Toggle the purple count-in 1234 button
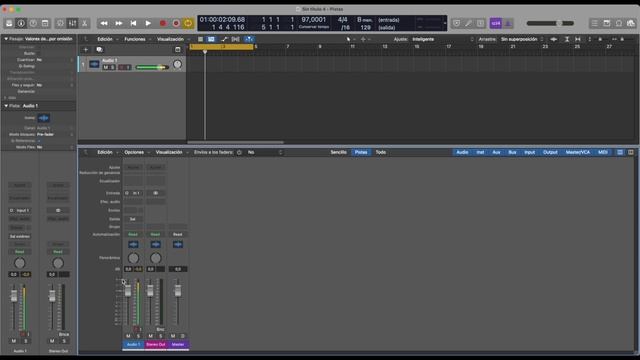 (x=496, y=23)
